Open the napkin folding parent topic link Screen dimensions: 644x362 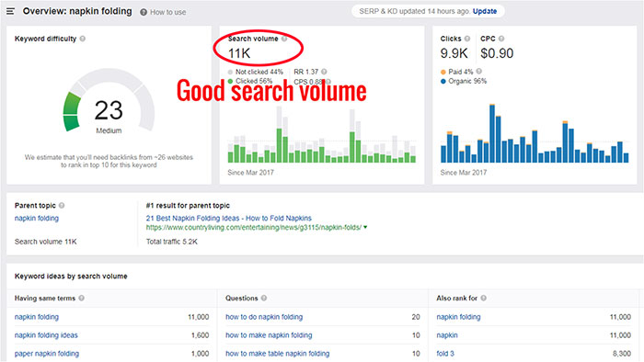tap(37, 218)
